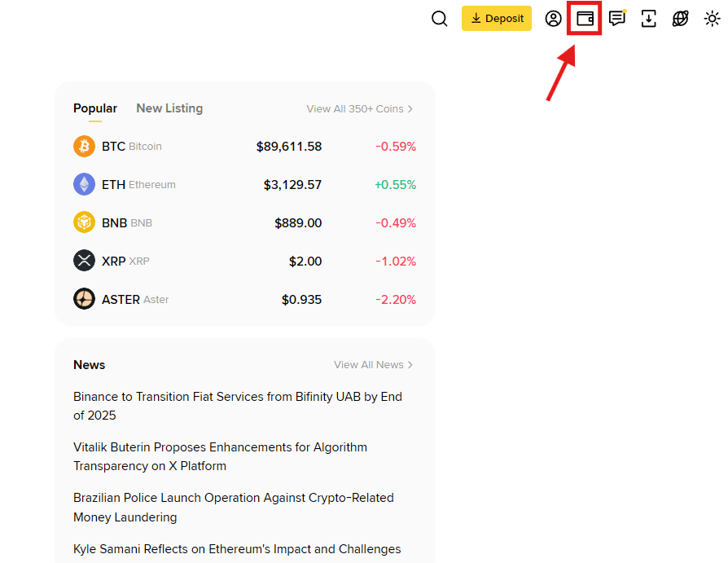Image resolution: width=728 pixels, height=563 pixels.
Task: Click the ASTER coin icon
Action: pyautogui.click(x=84, y=299)
